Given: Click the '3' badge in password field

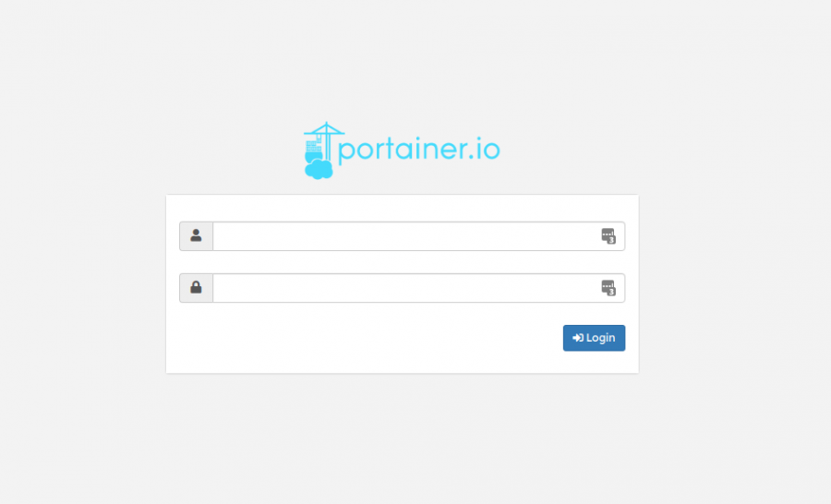Looking at the screenshot, I should click(x=611, y=292).
